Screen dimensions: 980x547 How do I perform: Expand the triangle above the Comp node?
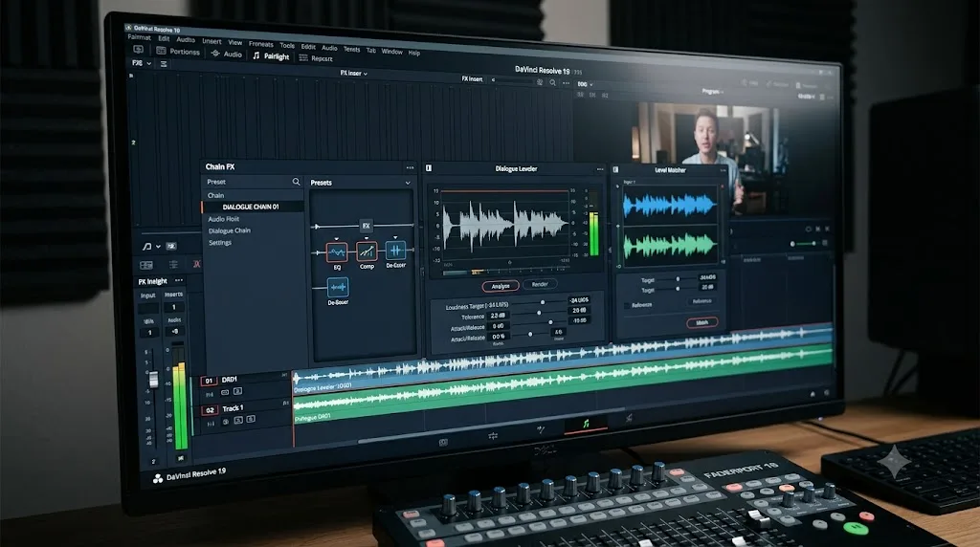click(x=367, y=238)
